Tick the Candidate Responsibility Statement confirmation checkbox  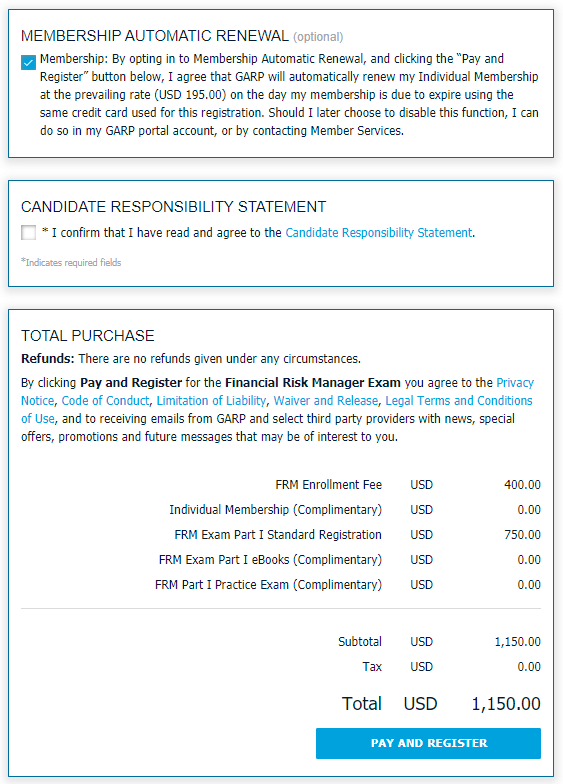coord(28,232)
